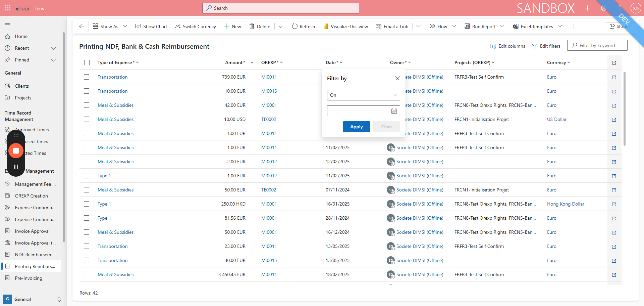
Task: Open the On filter operator dropdown
Action: [364, 95]
